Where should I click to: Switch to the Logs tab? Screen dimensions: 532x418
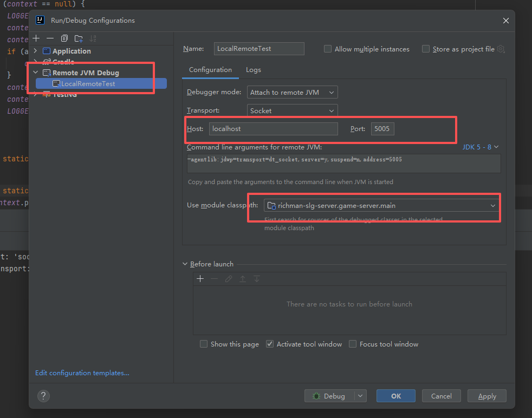[x=254, y=70]
